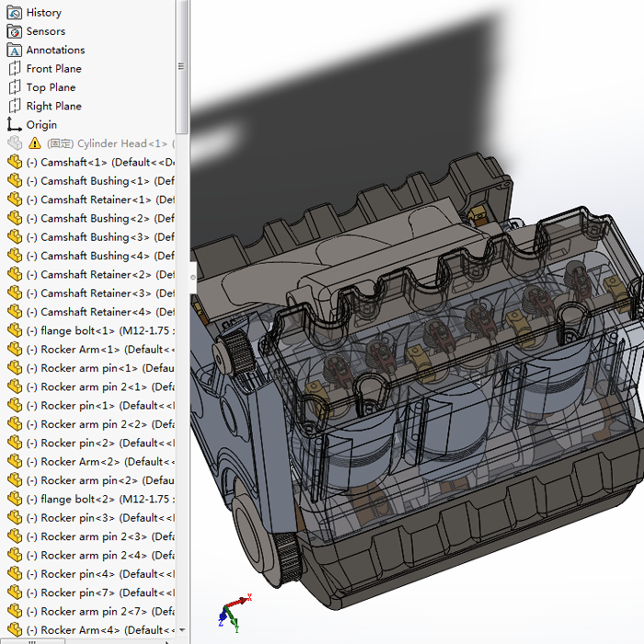Click the Camshaft Retainer<3> part icon

(x=15, y=293)
